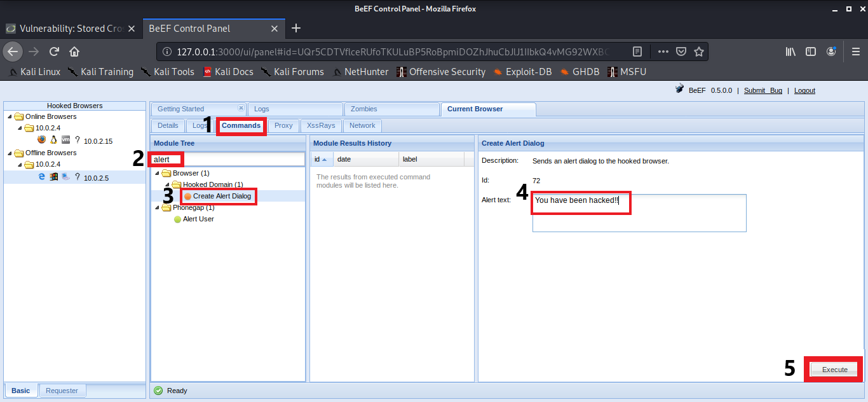Click the Windows OS icon beside 10.0.2.5
868x402 pixels.
pos(53,177)
